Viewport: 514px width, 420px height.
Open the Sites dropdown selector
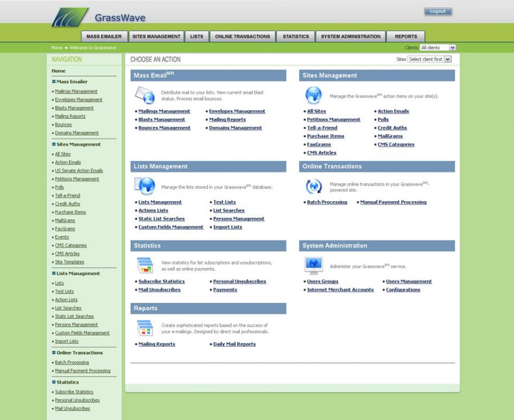[x=429, y=59]
